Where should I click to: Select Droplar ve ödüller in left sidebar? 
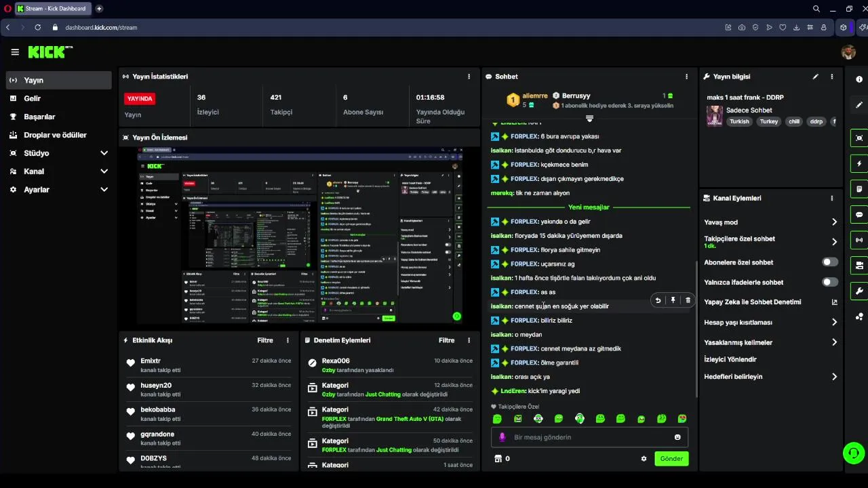click(x=59, y=135)
